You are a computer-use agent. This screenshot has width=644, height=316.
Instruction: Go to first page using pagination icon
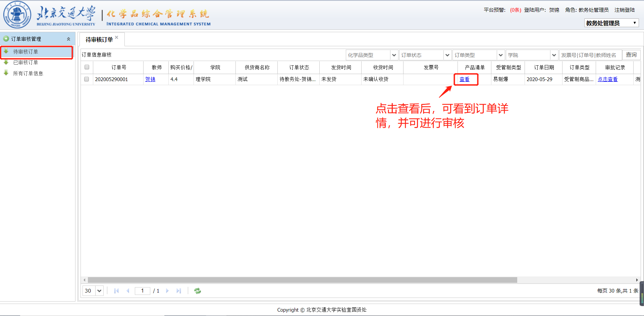click(116, 291)
